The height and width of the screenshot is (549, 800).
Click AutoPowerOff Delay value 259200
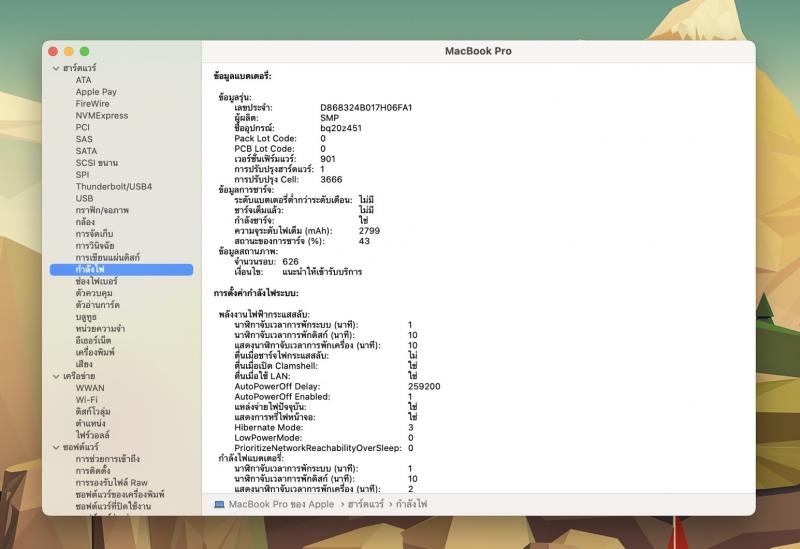(424, 387)
